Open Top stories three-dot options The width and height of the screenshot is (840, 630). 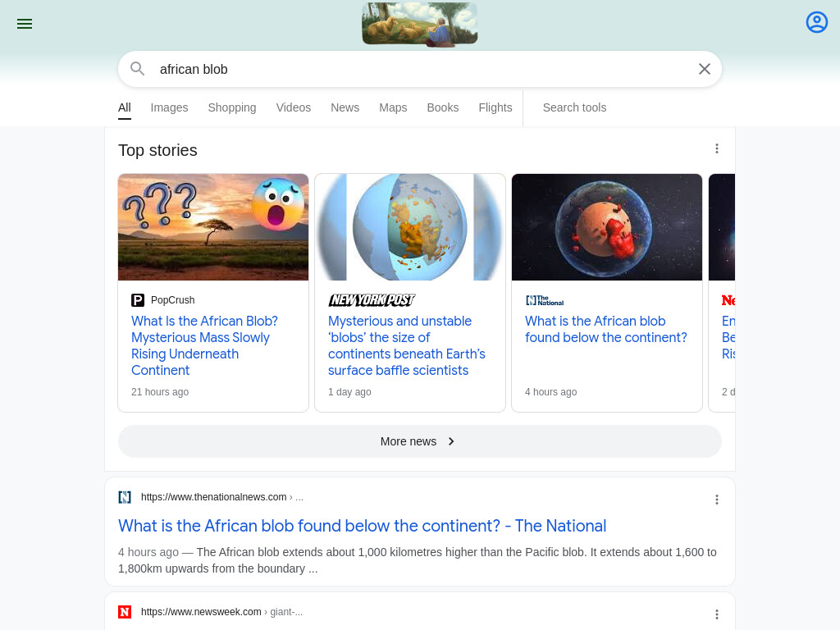pos(717,148)
